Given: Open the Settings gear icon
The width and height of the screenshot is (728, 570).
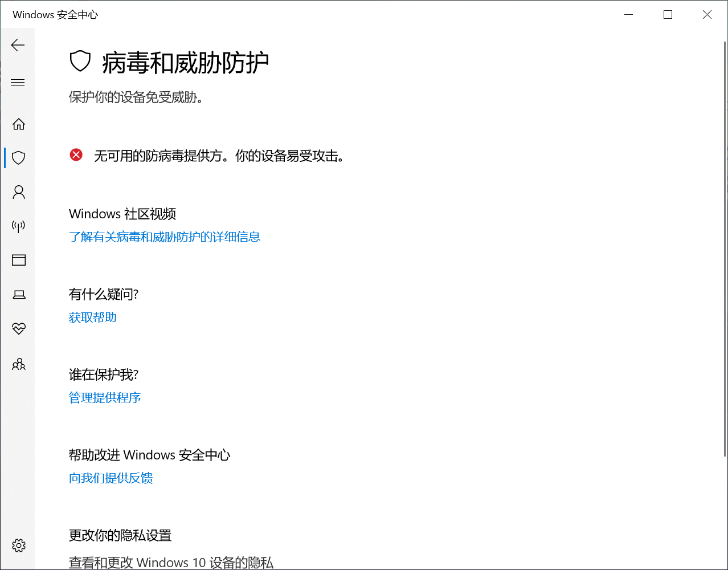Looking at the screenshot, I should (19, 545).
